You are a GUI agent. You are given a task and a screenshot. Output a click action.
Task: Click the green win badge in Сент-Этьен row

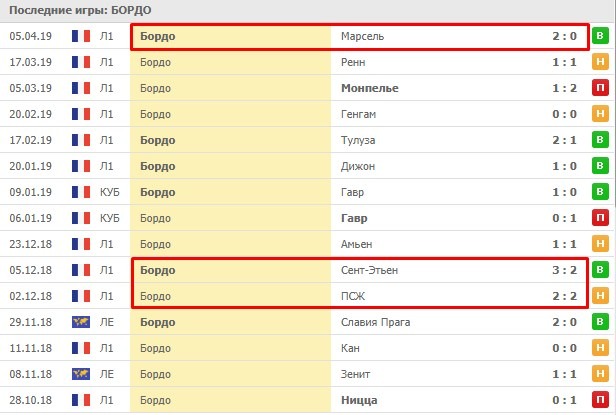600,270
